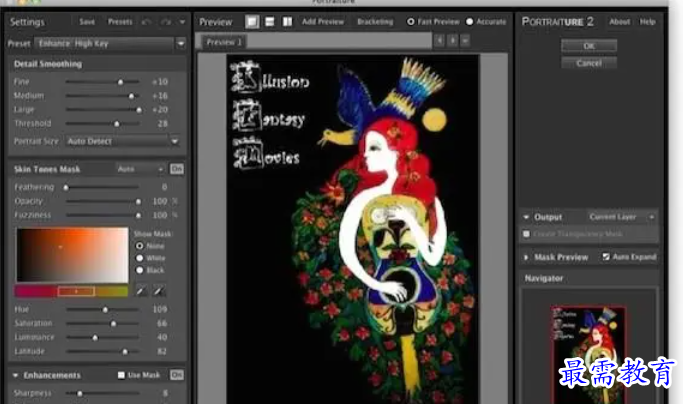Viewport: 683px width, 404px height.
Task: Toggle Skin Tones Mask On button
Action: coord(176,169)
